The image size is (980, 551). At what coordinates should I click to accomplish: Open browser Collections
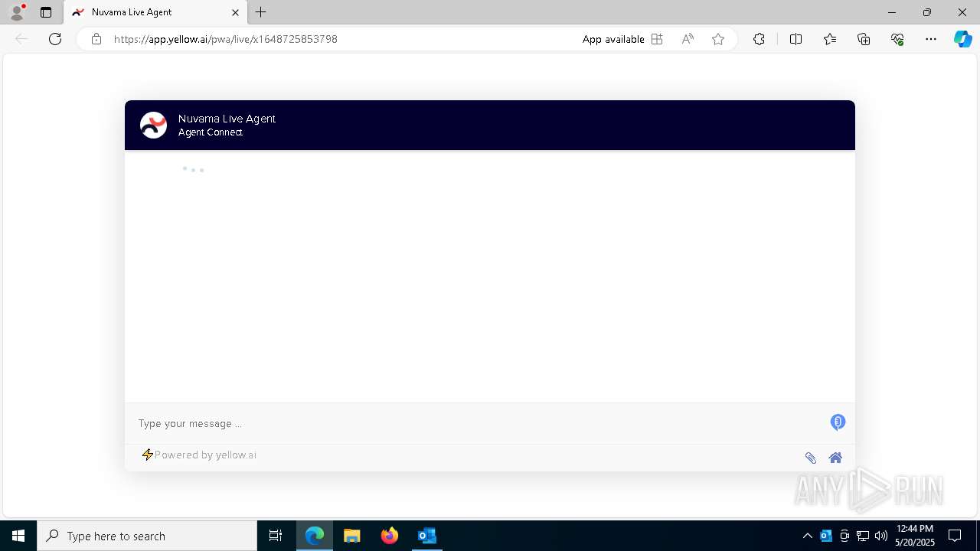click(x=864, y=39)
